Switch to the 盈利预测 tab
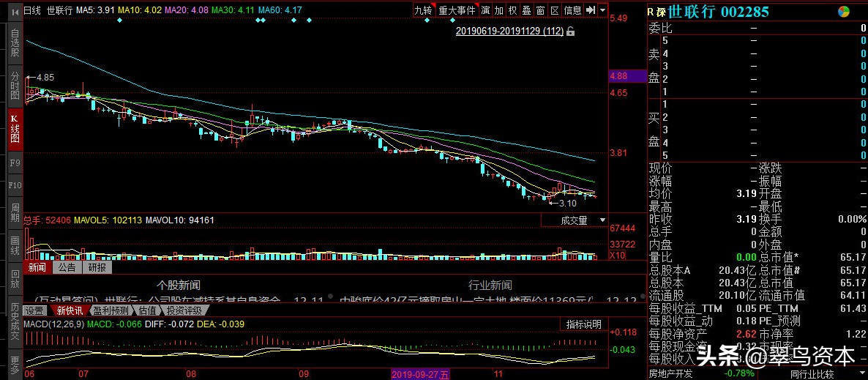868x380 pixels. point(111,310)
